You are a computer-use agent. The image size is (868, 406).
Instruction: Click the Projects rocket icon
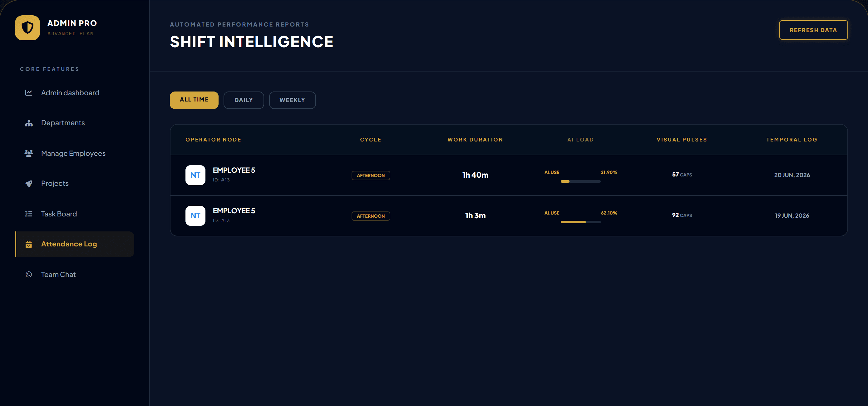(x=29, y=184)
